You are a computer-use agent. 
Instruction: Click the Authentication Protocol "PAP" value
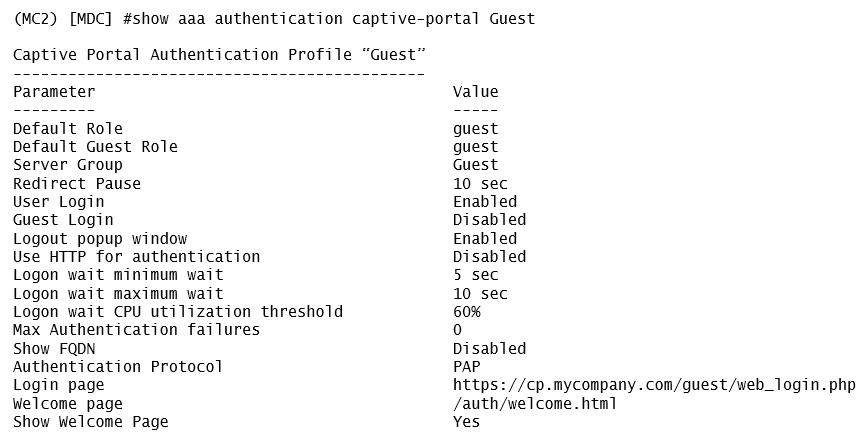(x=467, y=367)
